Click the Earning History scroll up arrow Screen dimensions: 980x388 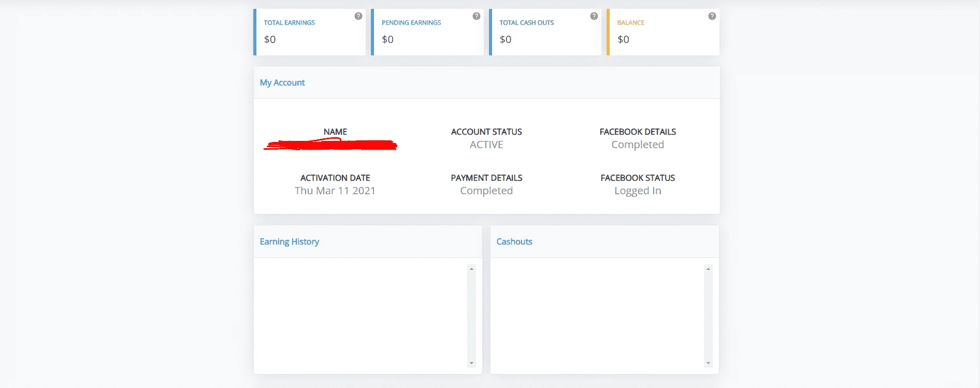[471, 269]
